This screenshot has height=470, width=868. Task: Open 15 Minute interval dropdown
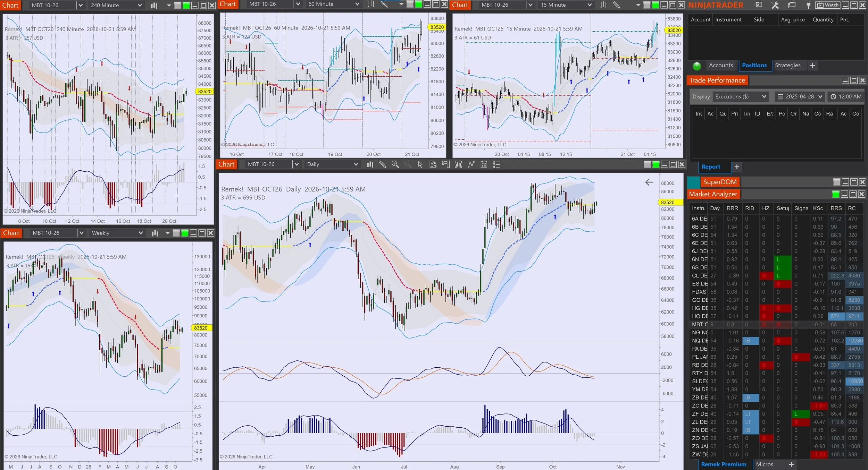(566, 5)
